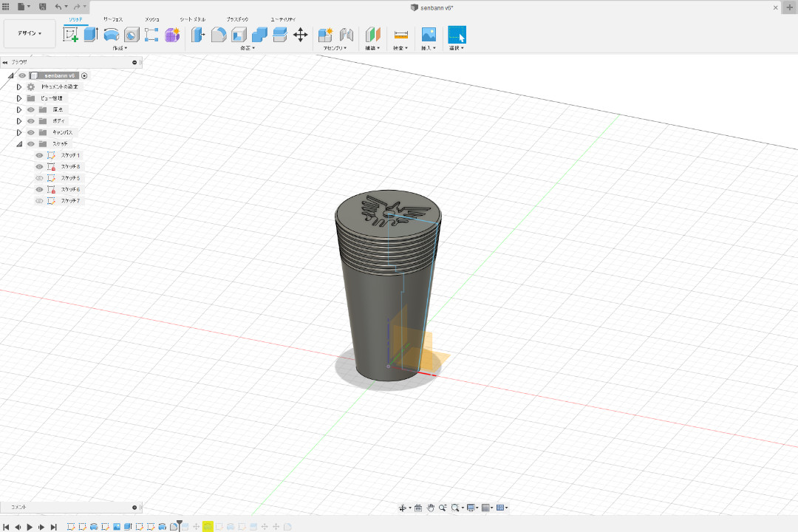The image size is (798, 532).
Task: Show スケッチ5 via its eye icon
Action: [x=40, y=178]
